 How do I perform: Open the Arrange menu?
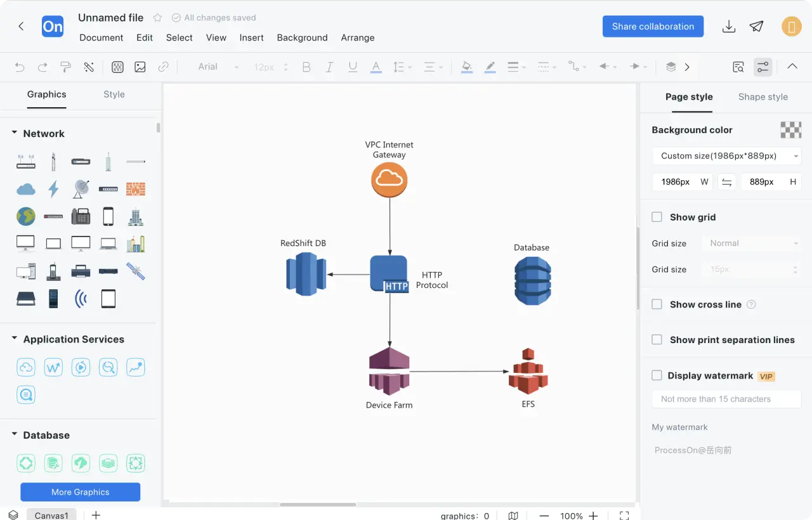(x=358, y=37)
